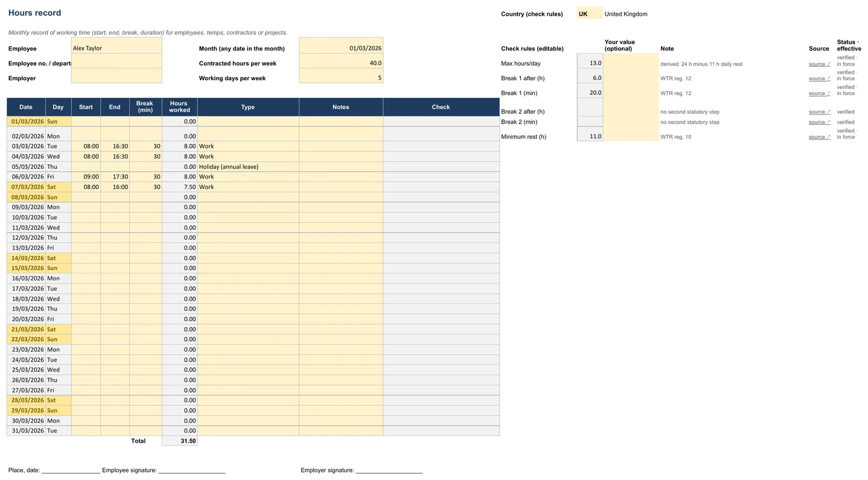Screen dimensions: 868x480
Task: Select Hours worked 7.50 on 07/03/2026
Action: coord(180,187)
